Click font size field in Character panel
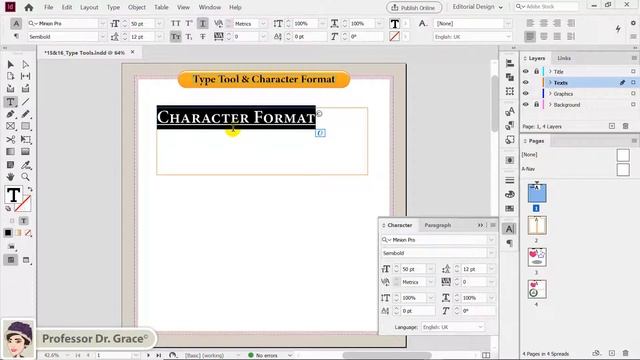Viewport: 640px width, 360px height. coord(413,269)
